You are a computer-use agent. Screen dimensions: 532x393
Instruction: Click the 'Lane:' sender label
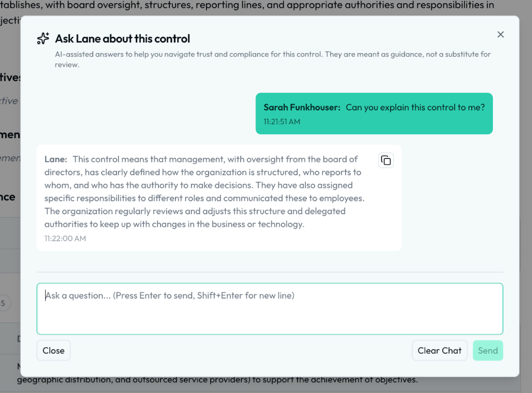pos(56,159)
